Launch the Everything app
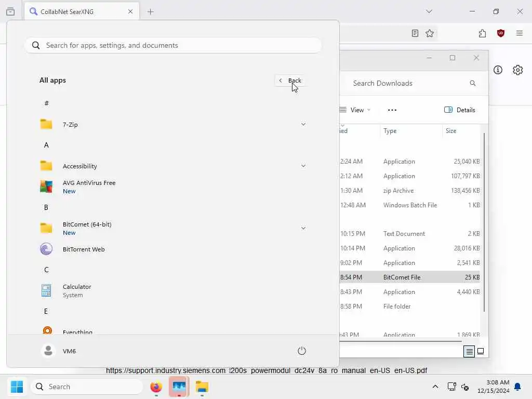532x399 pixels. 173,330
